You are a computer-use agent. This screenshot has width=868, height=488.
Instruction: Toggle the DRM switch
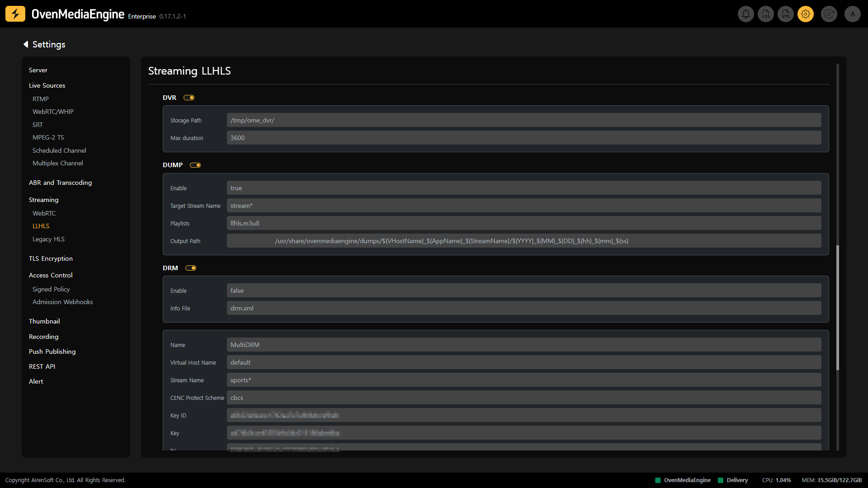click(x=191, y=268)
